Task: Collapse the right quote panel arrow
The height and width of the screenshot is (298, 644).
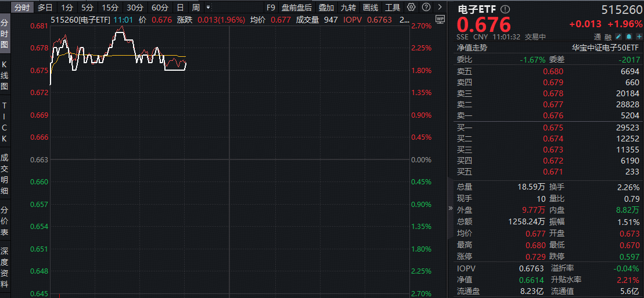Action: [x=450, y=208]
